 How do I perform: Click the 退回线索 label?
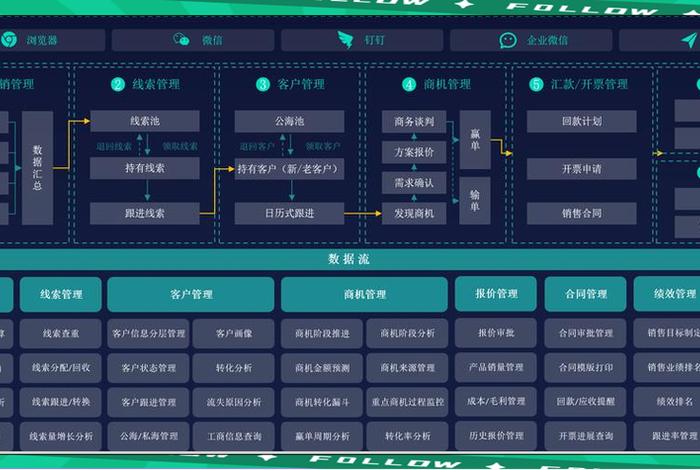tap(114, 146)
